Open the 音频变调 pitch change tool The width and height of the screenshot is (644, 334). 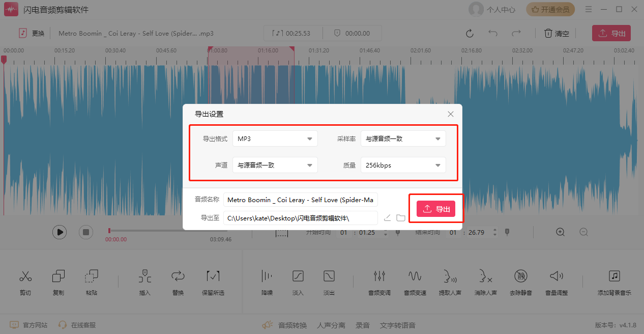click(x=379, y=283)
